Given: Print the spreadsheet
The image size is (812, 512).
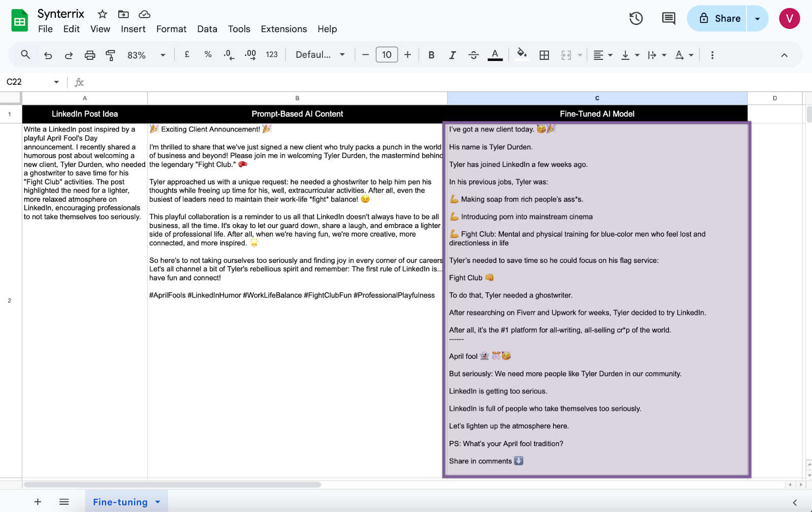Looking at the screenshot, I should point(90,55).
